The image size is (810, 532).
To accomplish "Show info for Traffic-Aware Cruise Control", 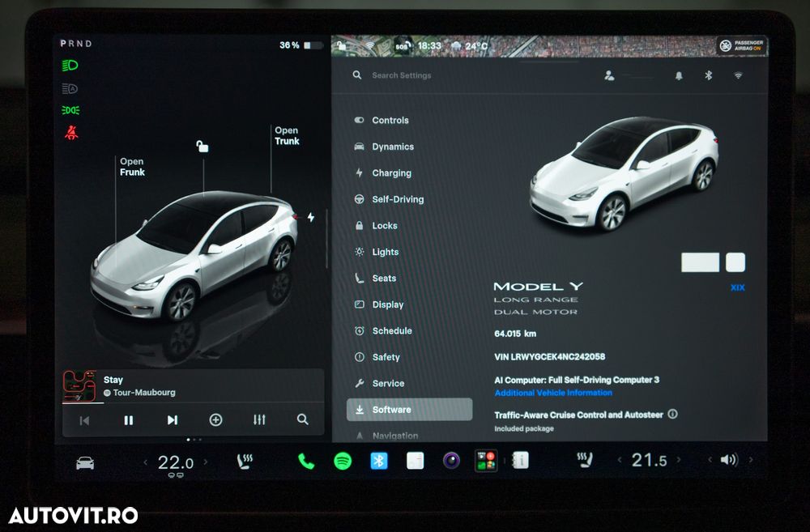I will [672, 415].
